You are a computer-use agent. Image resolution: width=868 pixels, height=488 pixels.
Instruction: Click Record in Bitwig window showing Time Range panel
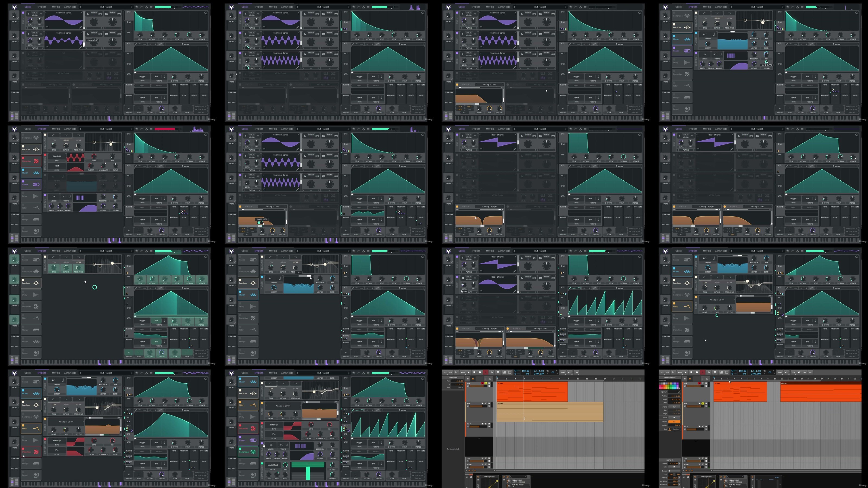[480, 373]
